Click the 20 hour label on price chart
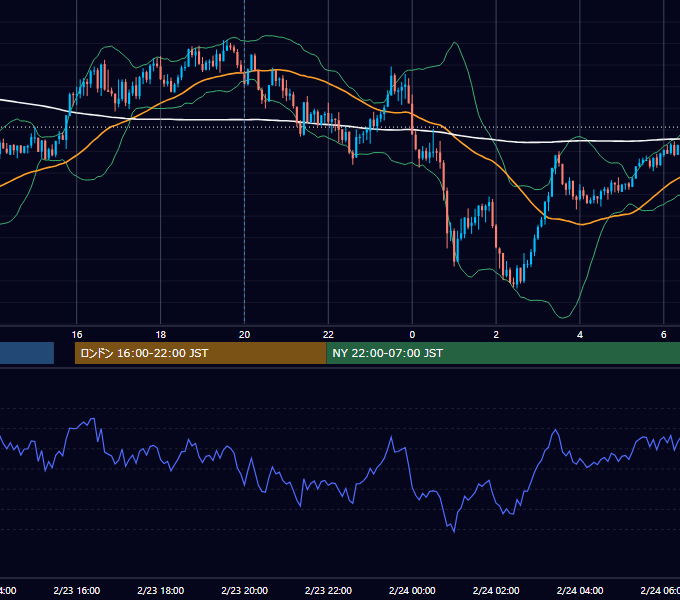680x600 pixels. coord(245,335)
